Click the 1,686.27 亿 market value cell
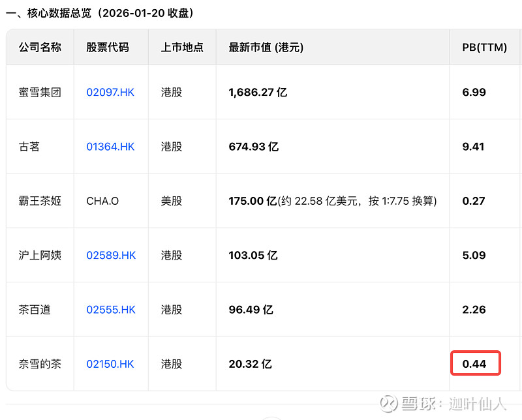 pos(258,93)
